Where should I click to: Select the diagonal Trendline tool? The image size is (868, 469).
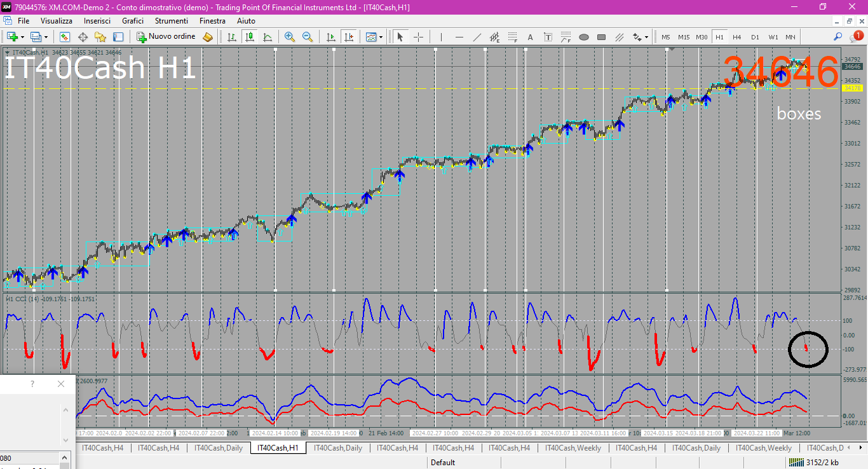[477, 37]
